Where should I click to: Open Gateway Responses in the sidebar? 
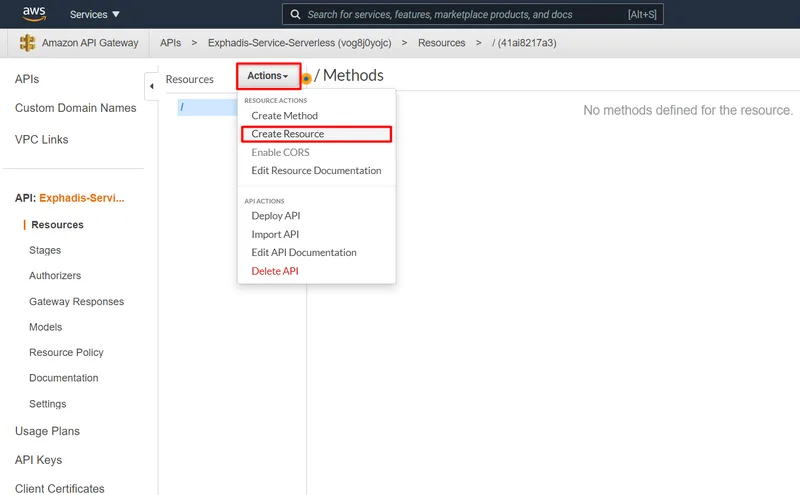[x=77, y=302]
